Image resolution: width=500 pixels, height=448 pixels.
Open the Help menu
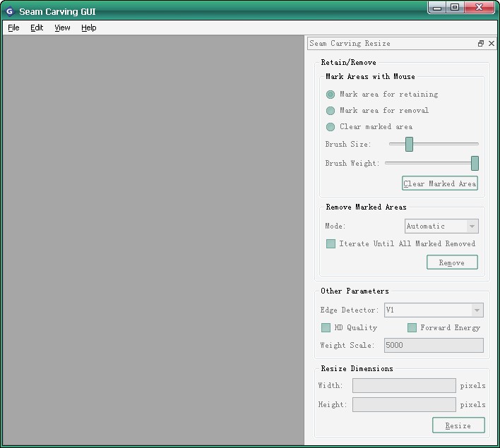pyautogui.click(x=89, y=28)
